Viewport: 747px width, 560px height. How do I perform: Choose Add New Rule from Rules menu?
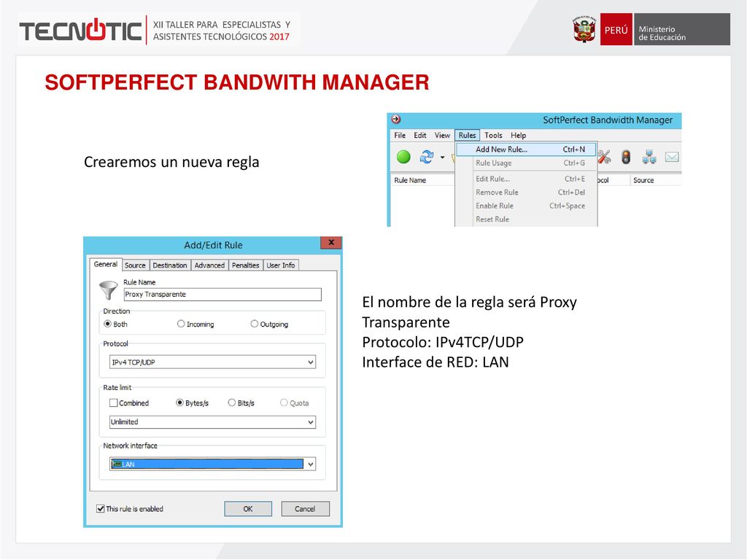(526, 149)
